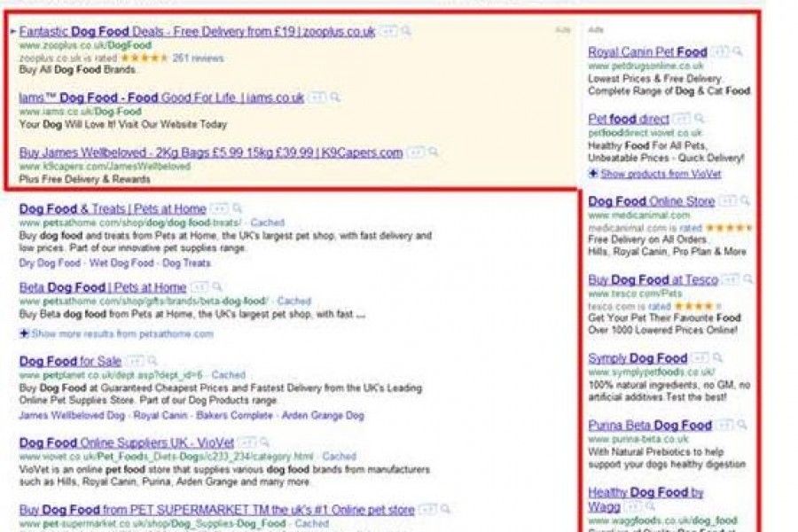
Task: Open the 261 reviews link for zooplus
Action: (x=198, y=58)
